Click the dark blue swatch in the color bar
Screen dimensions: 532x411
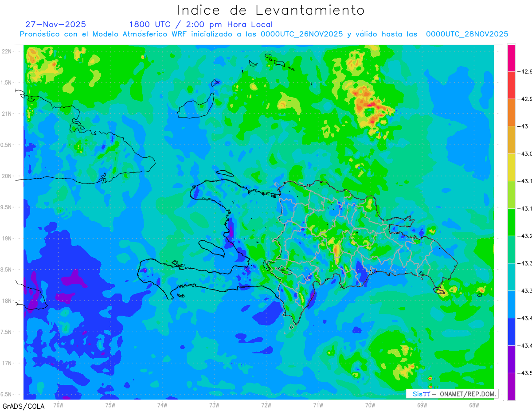pos(511,331)
